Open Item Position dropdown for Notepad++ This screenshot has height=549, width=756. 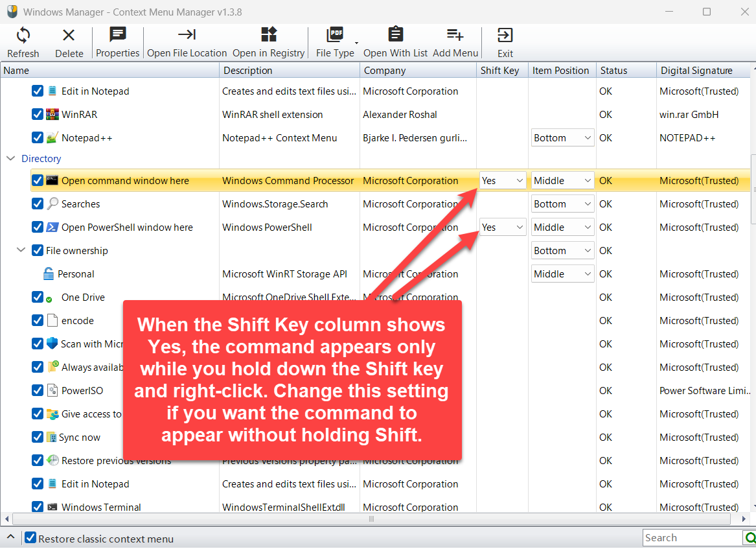(x=563, y=138)
